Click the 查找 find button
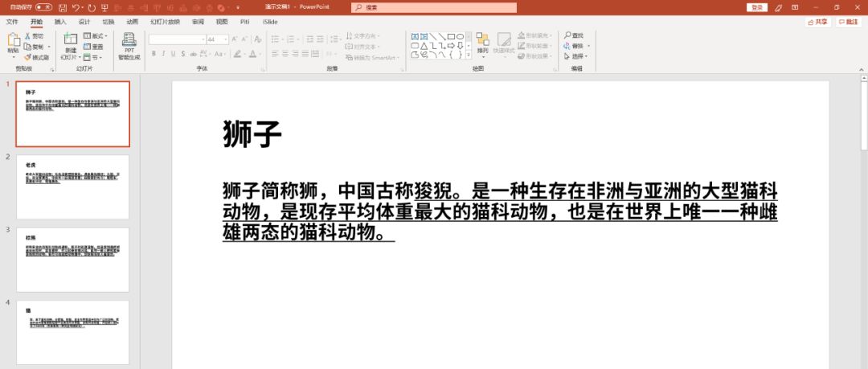Screen dimensions: 868x369 574,35
